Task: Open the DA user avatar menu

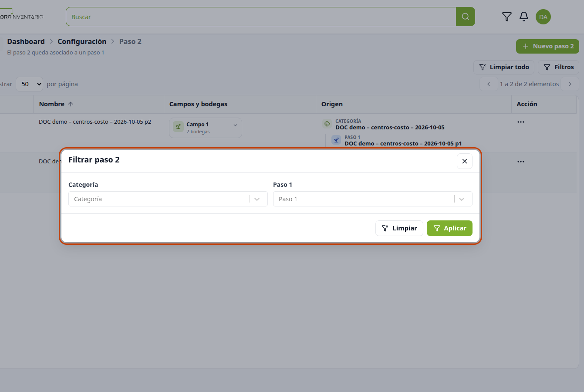Action: coord(543,17)
